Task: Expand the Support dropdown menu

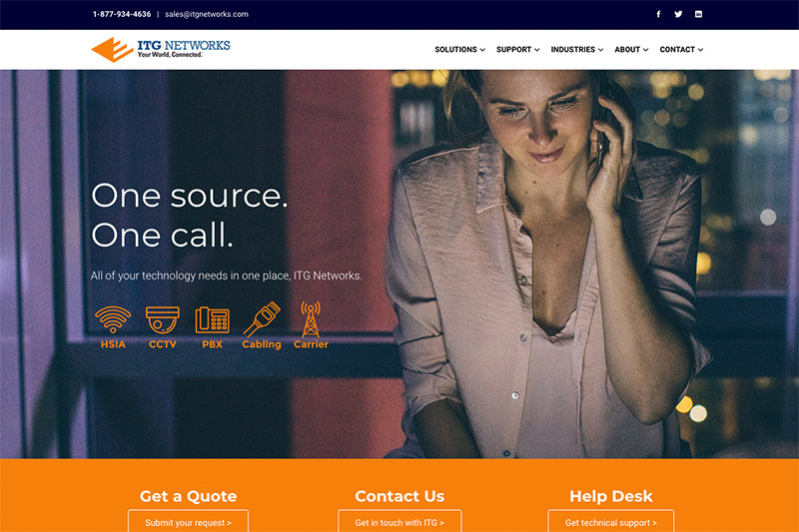Action: point(517,49)
